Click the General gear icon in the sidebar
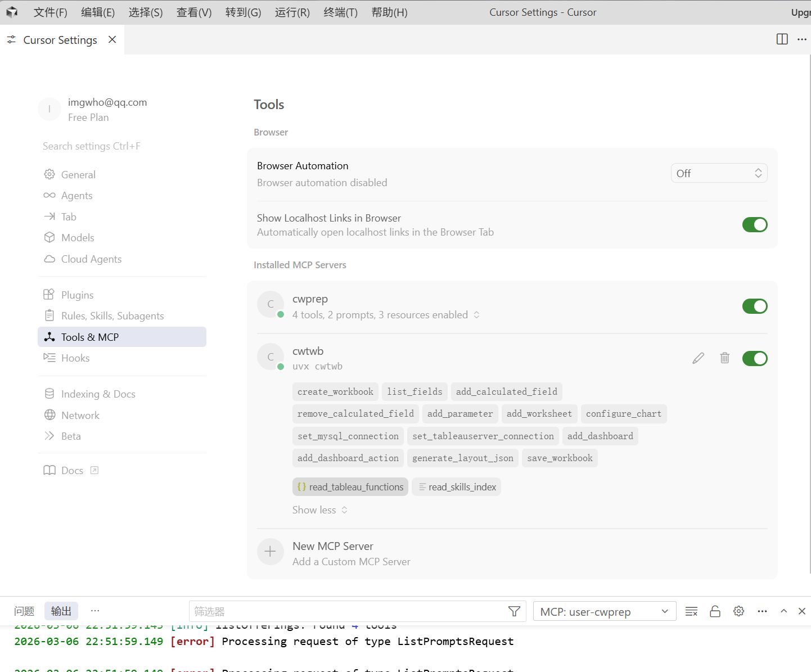Screen dimensions: 811x672 [x=49, y=174]
